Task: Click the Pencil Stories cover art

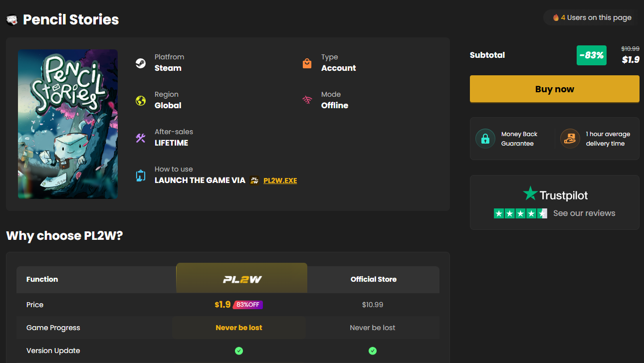Action: click(68, 124)
